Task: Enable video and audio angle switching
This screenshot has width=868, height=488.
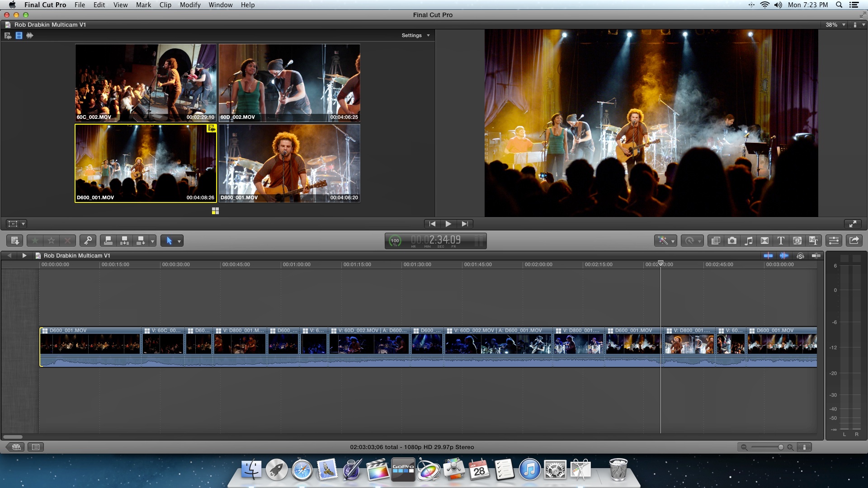Action: point(8,35)
